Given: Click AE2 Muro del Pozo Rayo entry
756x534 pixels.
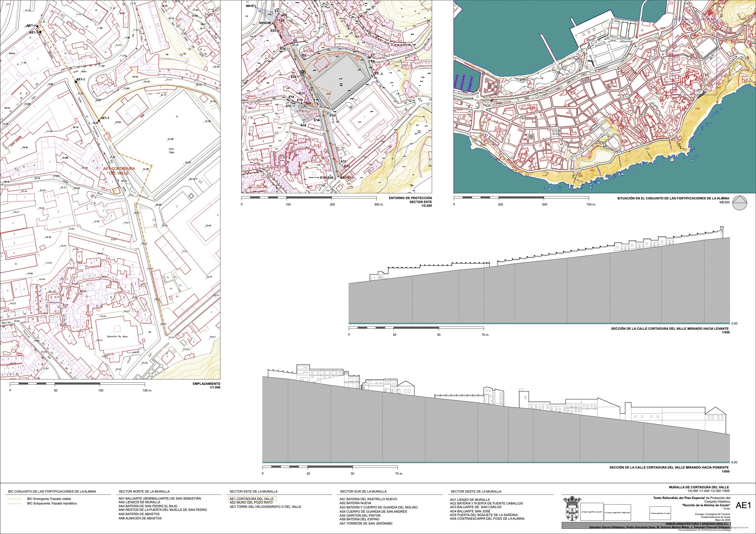Looking at the screenshot, I should click(251, 502).
